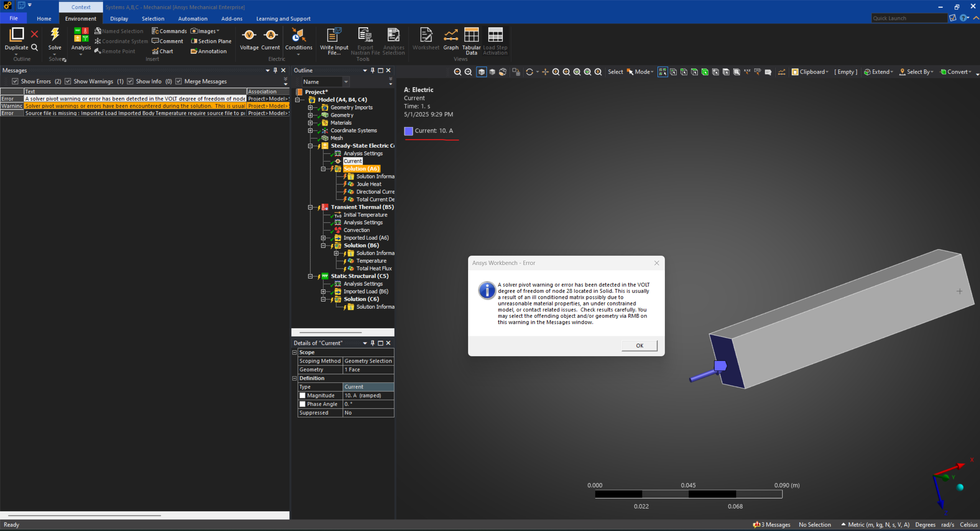Viewport: 980px width, 531px height.
Task: Toggle Show Warnings checkbox
Action: pyautogui.click(x=68, y=81)
